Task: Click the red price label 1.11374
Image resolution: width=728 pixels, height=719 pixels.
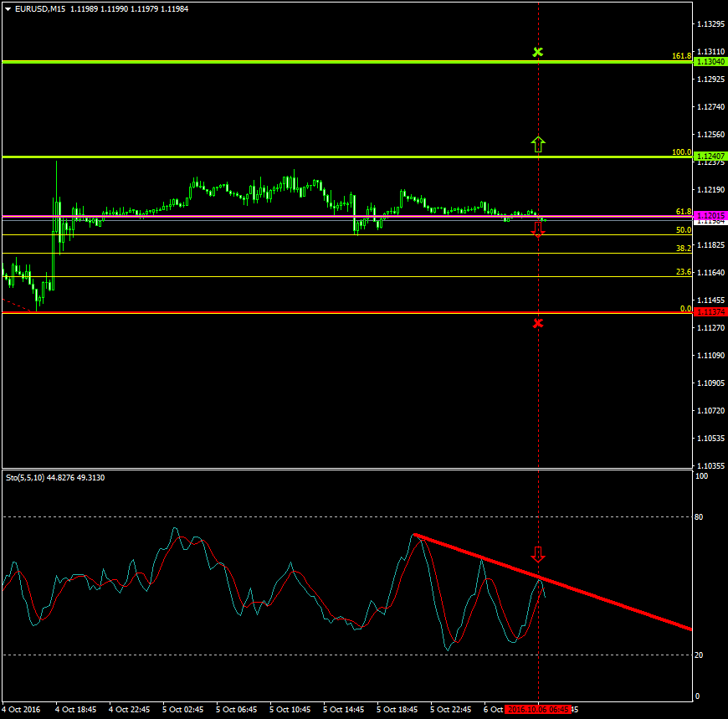Action: (710, 311)
